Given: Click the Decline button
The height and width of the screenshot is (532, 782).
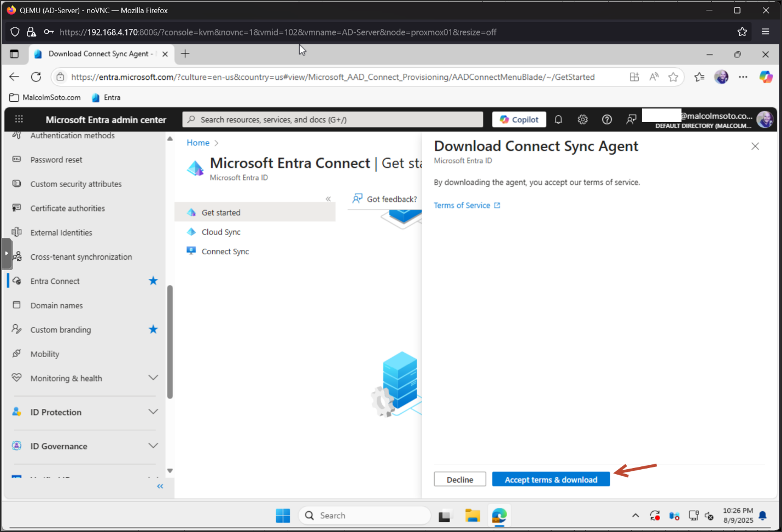Looking at the screenshot, I should [460, 480].
